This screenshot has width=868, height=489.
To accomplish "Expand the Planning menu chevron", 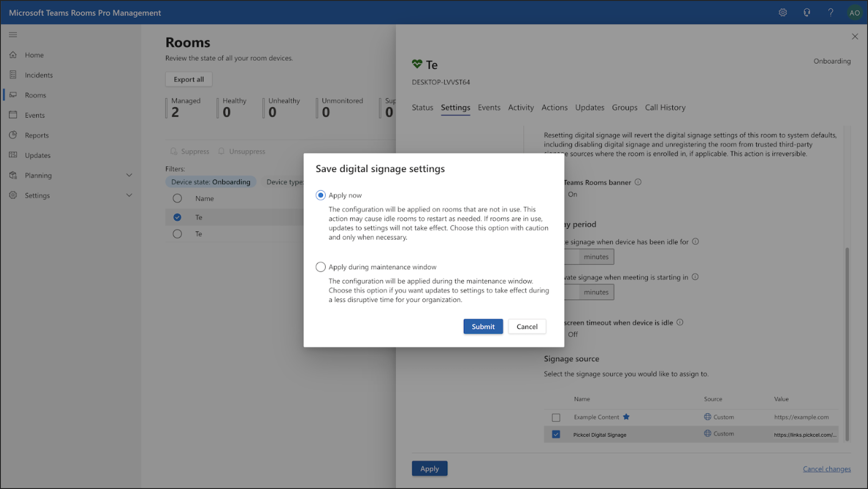I will [129, 175].
